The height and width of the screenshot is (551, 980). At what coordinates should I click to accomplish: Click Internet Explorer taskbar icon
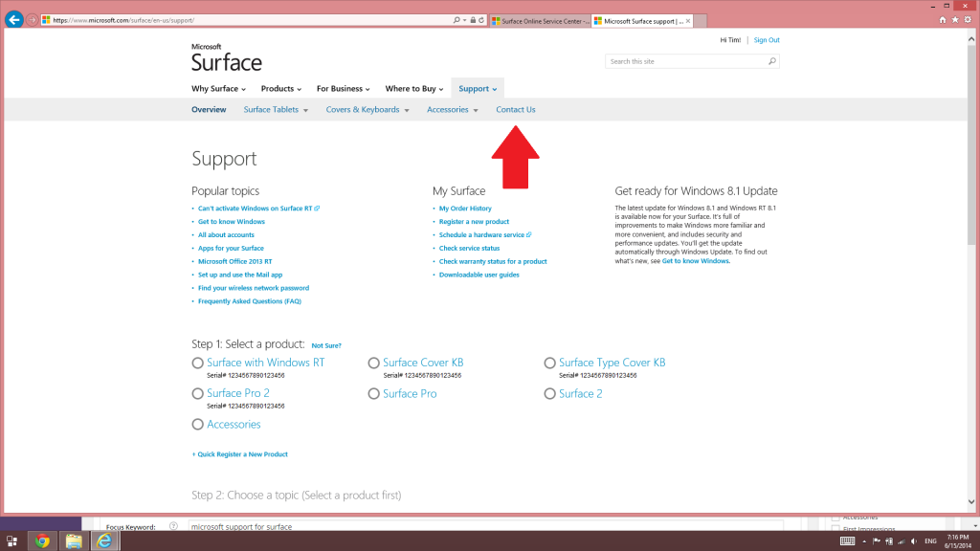pos(104,541)
